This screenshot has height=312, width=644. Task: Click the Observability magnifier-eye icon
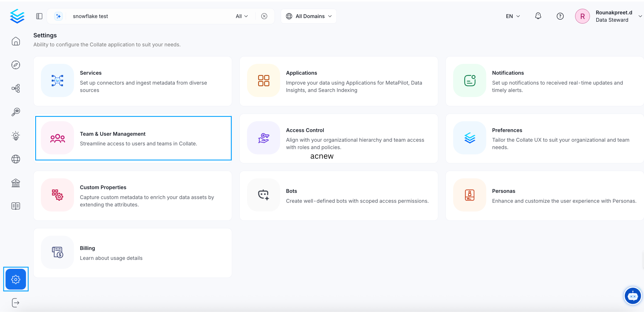(x=16, y=112)
